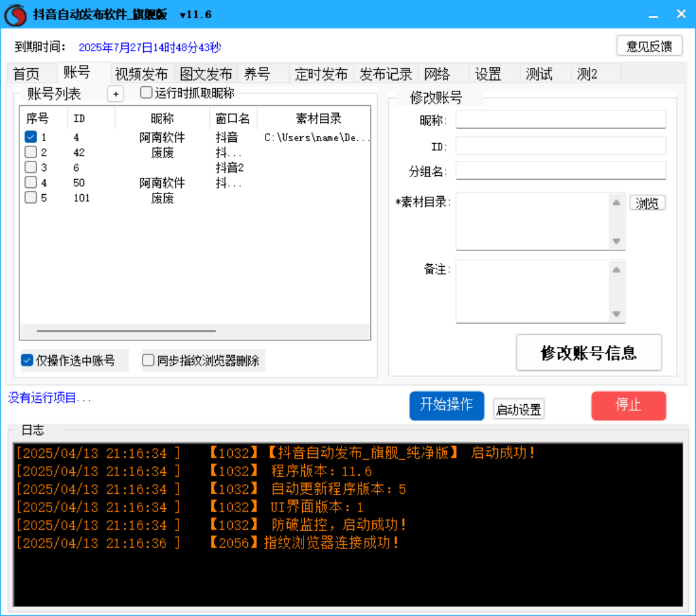The image size is (696, 616).
Task: Click log line UI界面版本：1
Action: (x=317, y=507)
